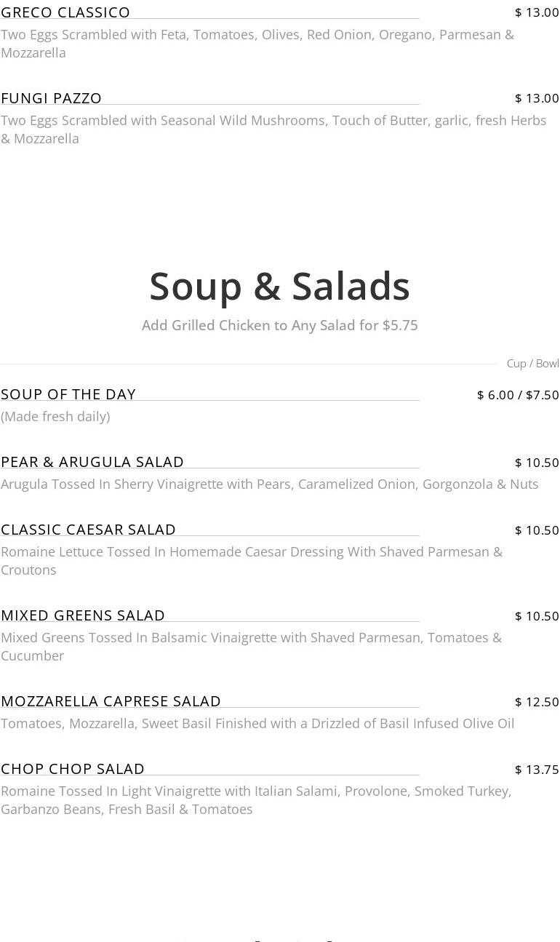Screen dimensions: 560x942
Task: Click the $6.00 / $7.50 soup price
Action: [518, 395]
